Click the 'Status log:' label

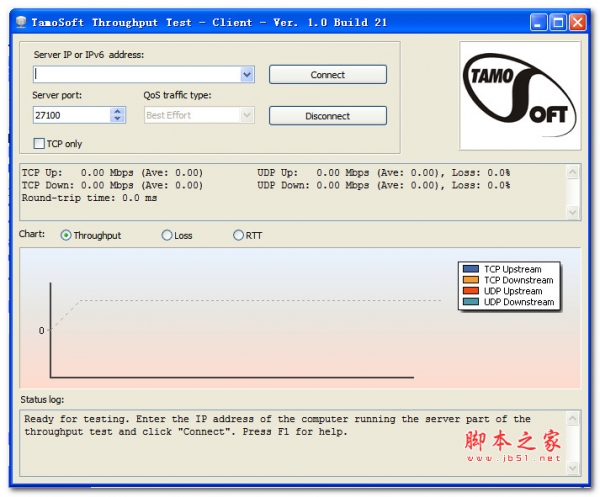click(42, 400)
